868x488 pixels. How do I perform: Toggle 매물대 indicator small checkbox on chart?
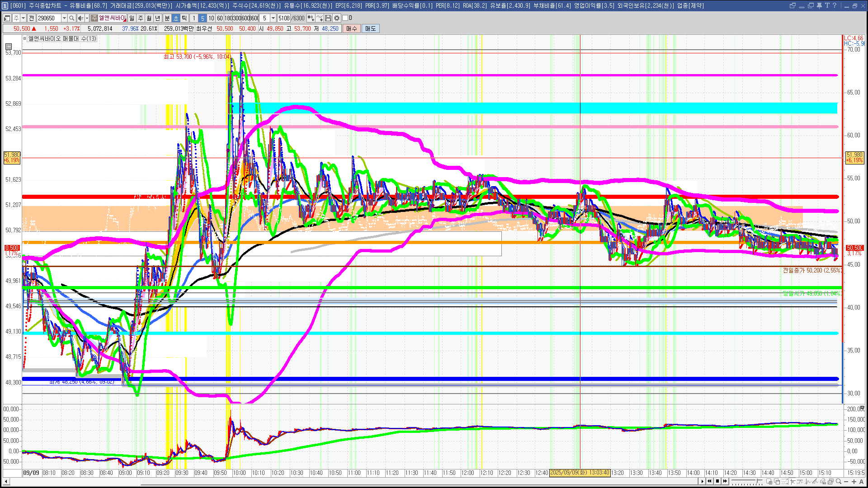25,38
